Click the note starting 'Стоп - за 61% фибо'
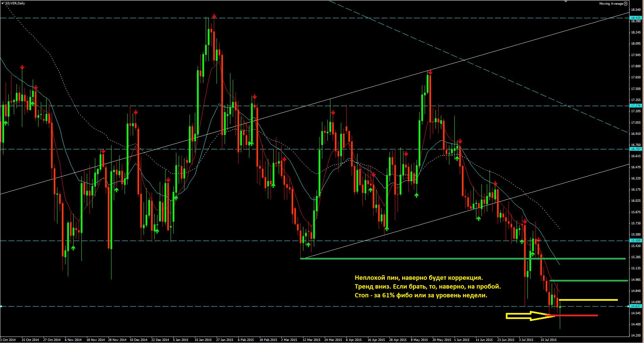Screen dimensions: 644x343 (421, 295)
